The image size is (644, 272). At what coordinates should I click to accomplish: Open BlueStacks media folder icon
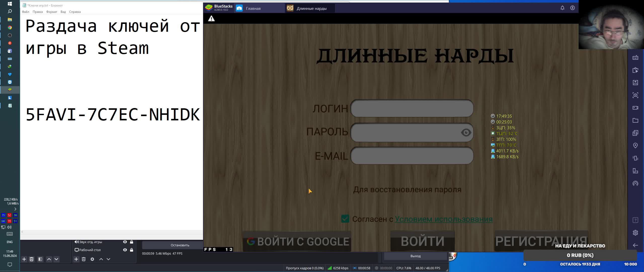click(635, 120)
